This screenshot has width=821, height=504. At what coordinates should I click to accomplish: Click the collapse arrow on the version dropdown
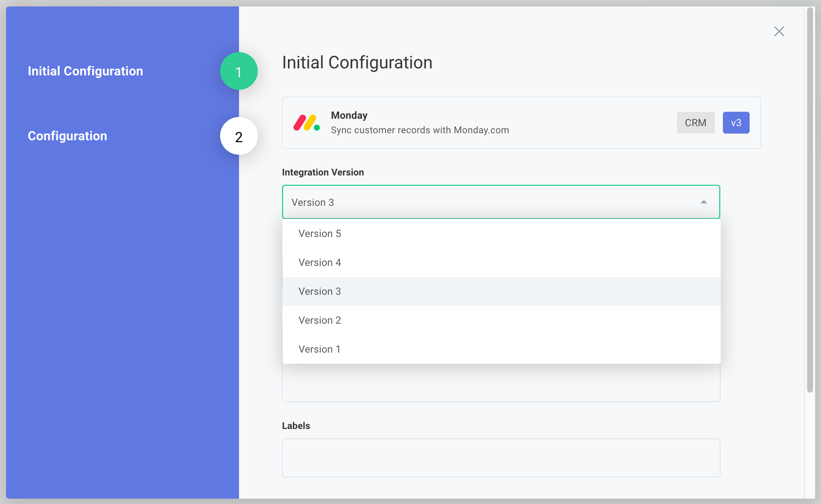703,201
